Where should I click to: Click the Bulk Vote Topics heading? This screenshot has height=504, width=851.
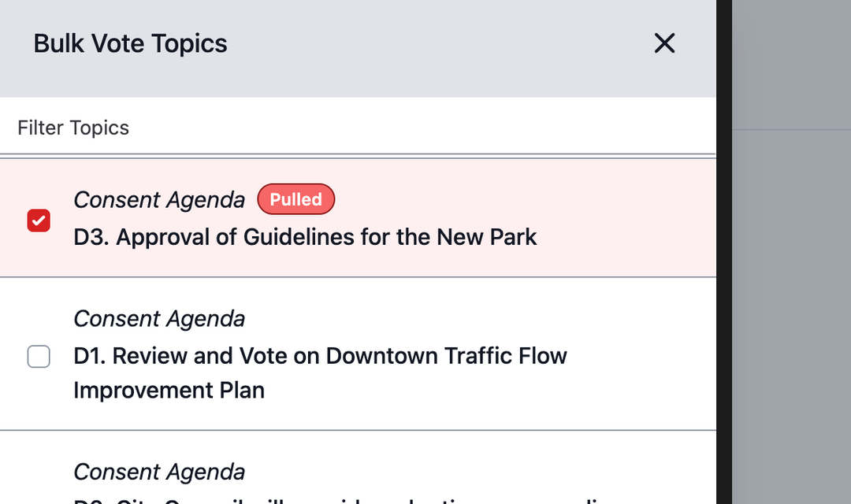130,43
